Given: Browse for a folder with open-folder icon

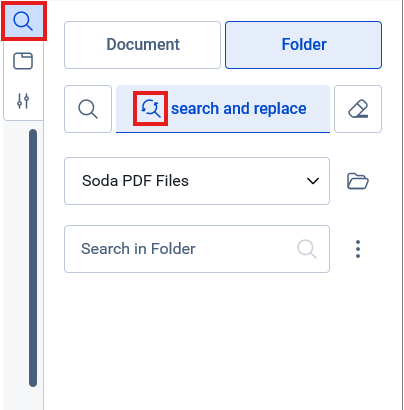Looking at the screenshot, I should point(358,181).
